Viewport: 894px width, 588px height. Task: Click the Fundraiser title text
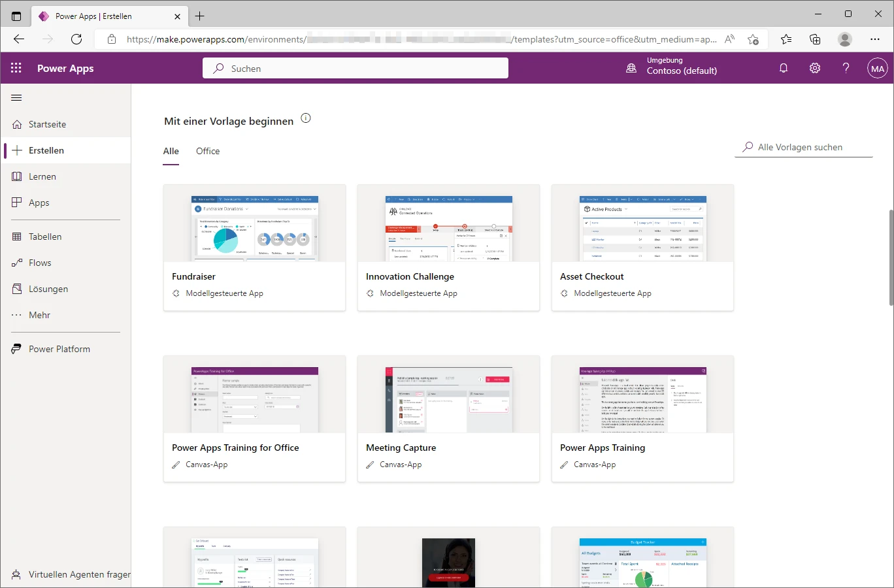(x=193, y=276)
